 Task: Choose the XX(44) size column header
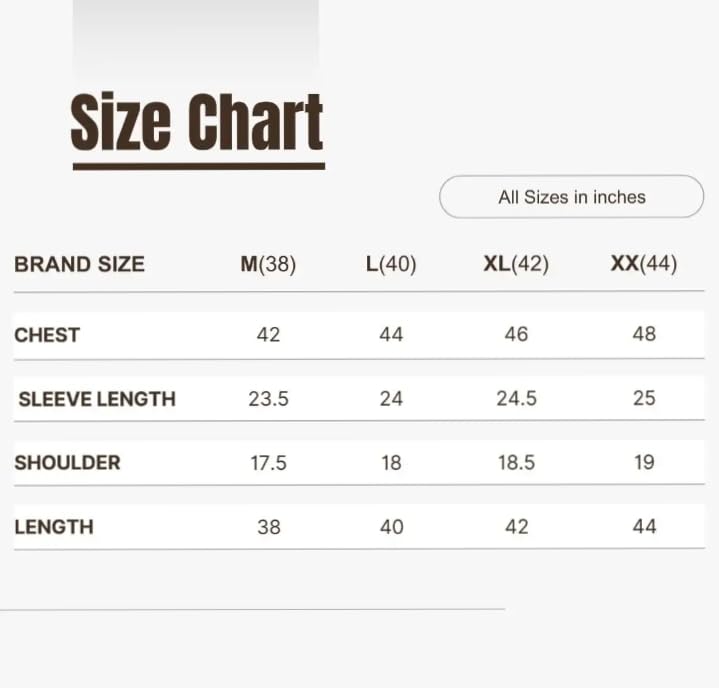click(x=644, y=264)
